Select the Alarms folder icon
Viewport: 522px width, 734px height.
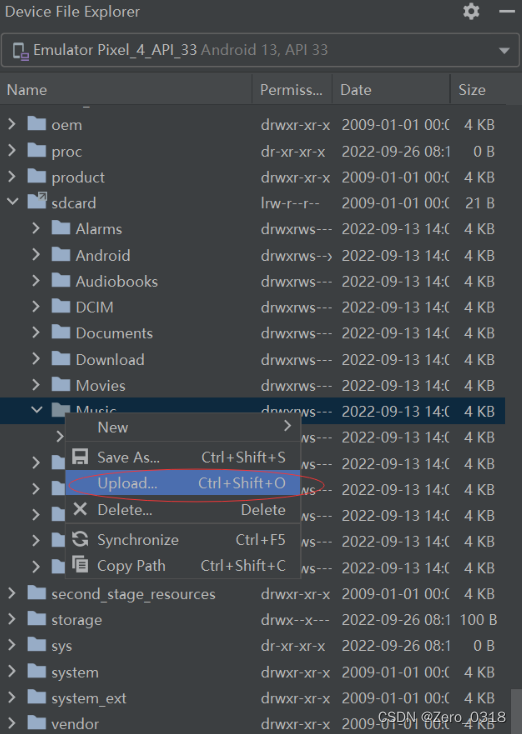point(61,228)
